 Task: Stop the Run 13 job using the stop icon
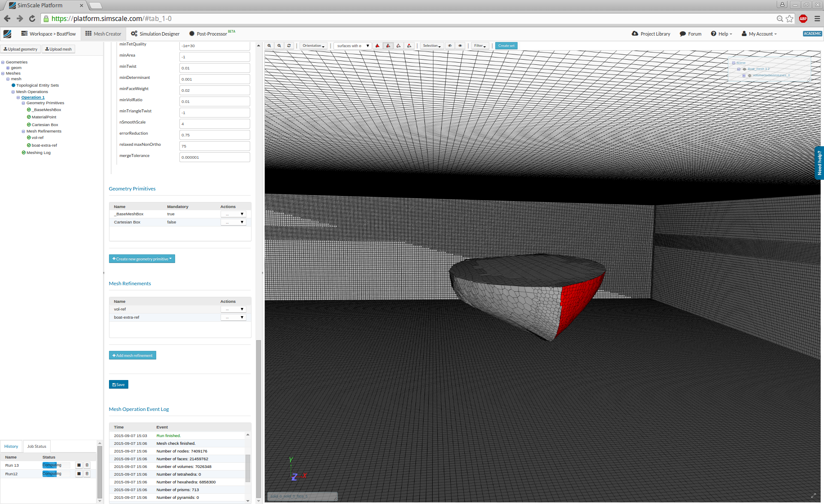(79, 465)
